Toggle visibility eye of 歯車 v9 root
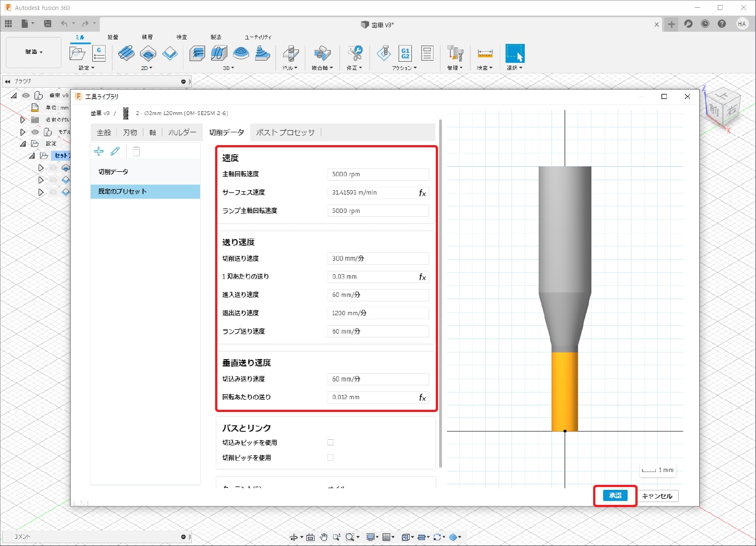 click(x=26, y=95)
